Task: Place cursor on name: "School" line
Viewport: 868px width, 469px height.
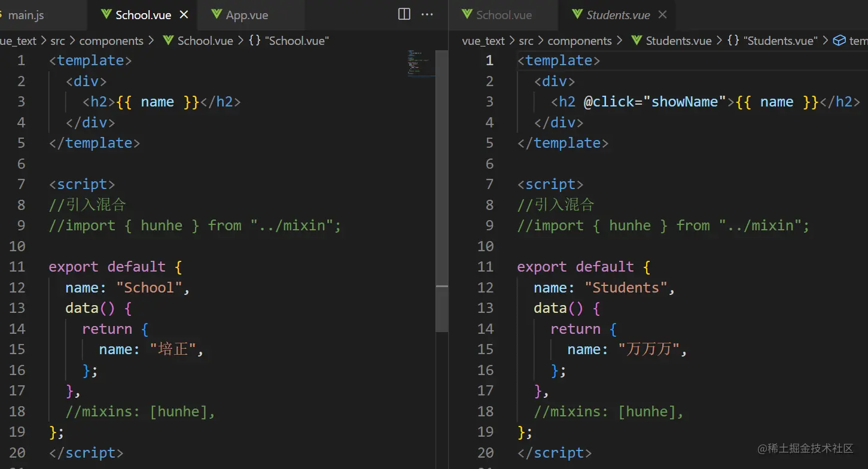Action: [x=127, y=287]
